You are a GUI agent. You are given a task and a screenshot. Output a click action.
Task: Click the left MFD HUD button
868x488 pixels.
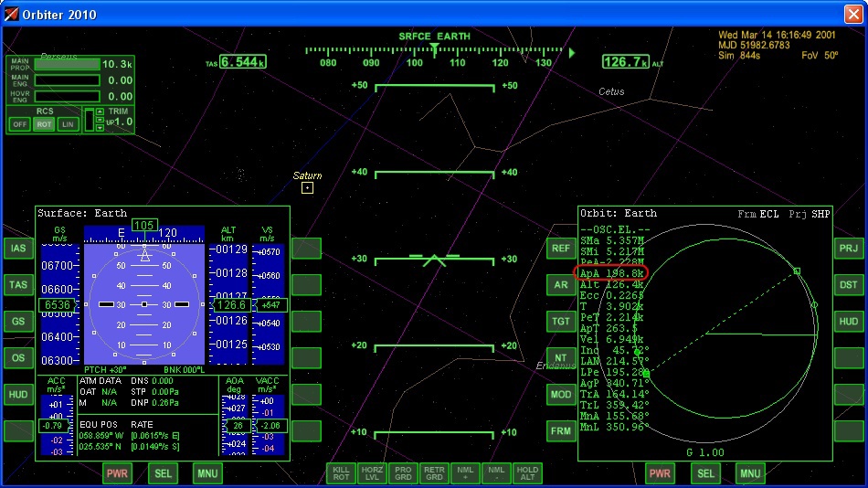pos(18,395)
